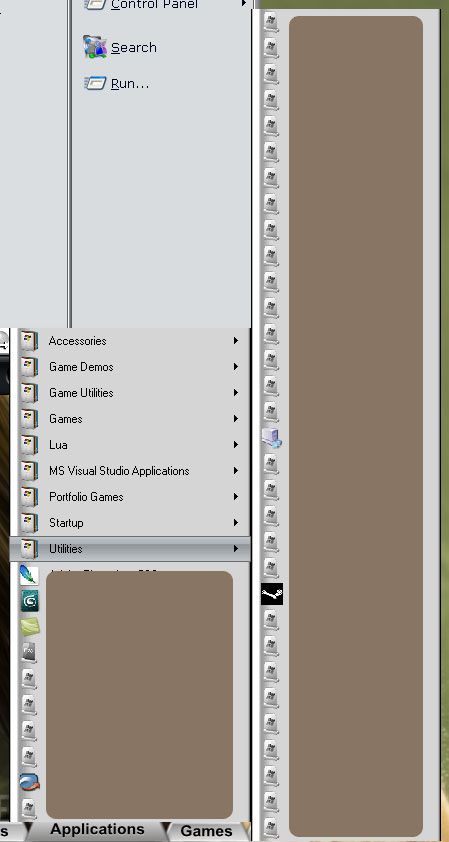Click the Run window icon
This screenshot has width=449, height=842.
pos(95,83)
